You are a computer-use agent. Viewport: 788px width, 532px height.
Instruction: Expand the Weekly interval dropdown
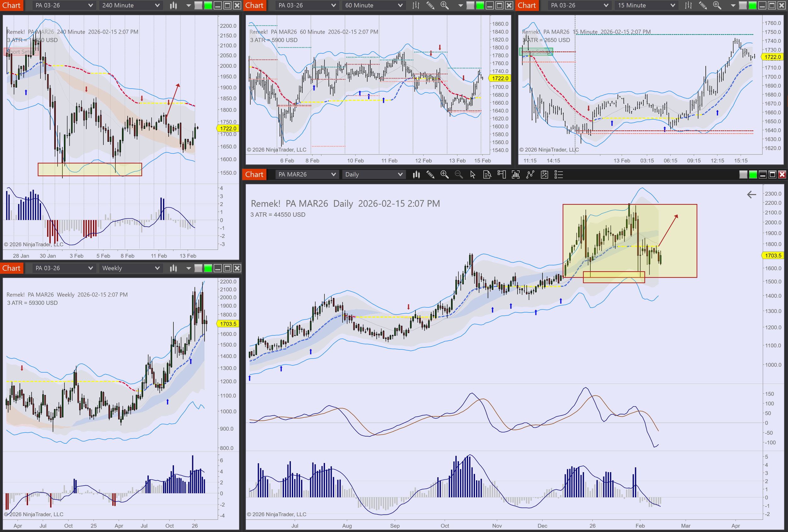(x=130, y=268)
